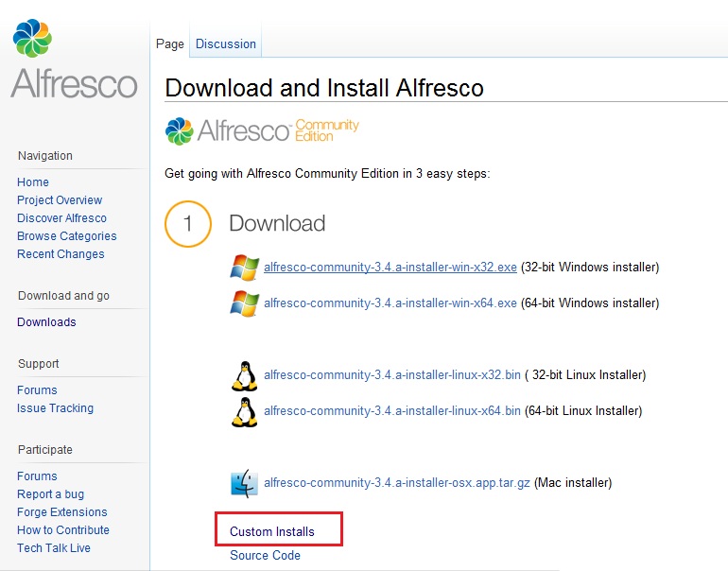The width and height of the screenshot is (728, 571).
Task: Click the penguin icon for the 64-bit Linux installer
Action: click(x=244, y=412)
